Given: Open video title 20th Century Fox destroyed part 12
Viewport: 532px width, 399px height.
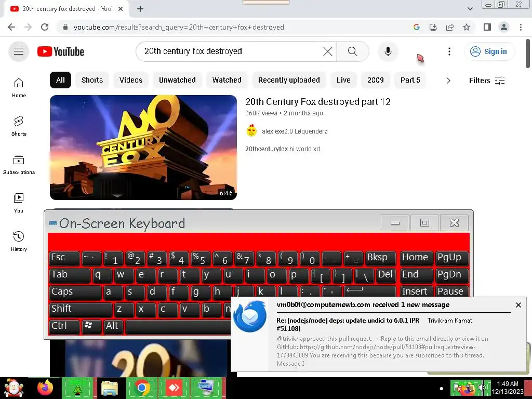Looking at the screenshot, I should tap(317, 102).
